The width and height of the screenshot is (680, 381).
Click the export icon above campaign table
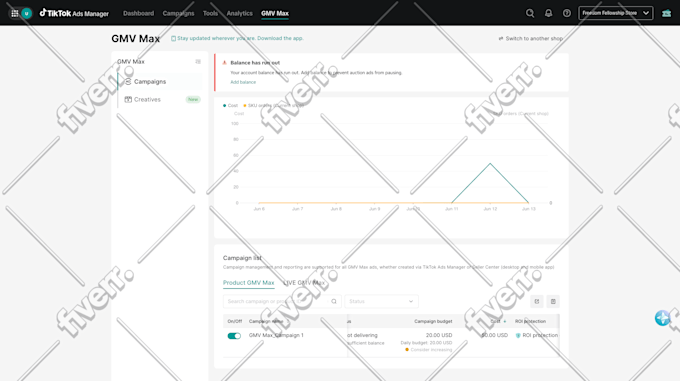(x=537, y=301)
